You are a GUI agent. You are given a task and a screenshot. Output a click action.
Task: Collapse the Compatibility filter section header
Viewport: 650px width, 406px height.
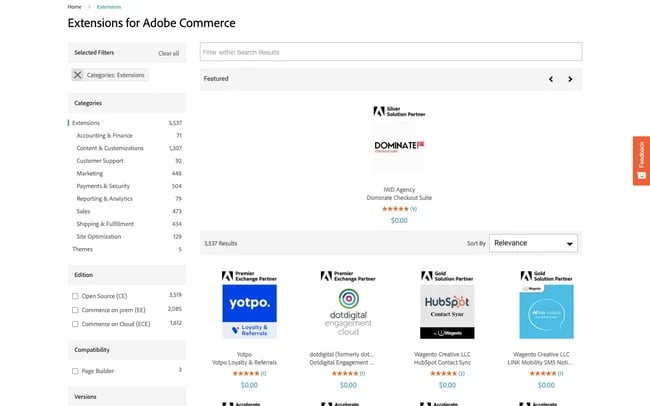tap(127, 350)
